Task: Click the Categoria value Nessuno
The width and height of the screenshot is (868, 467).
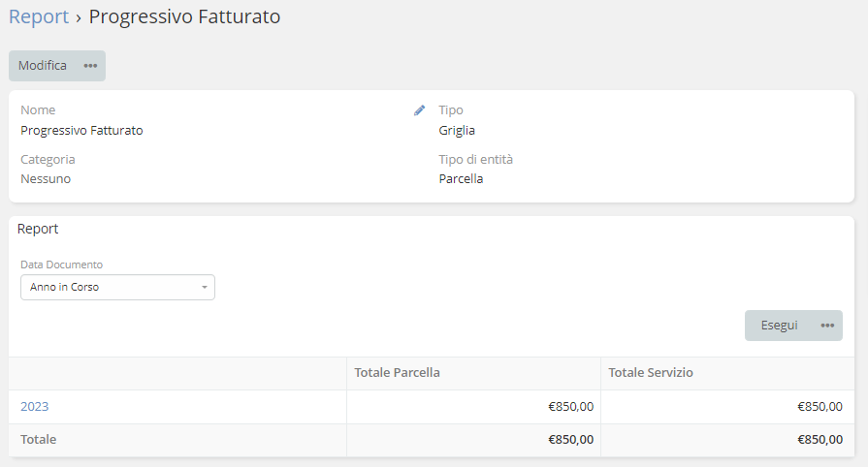Action: point(46,179)
